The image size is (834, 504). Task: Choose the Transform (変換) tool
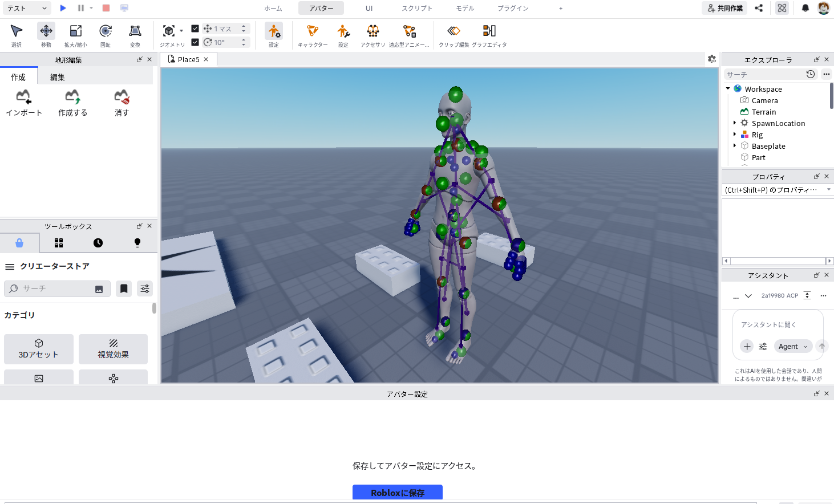[x=135, y=35]
